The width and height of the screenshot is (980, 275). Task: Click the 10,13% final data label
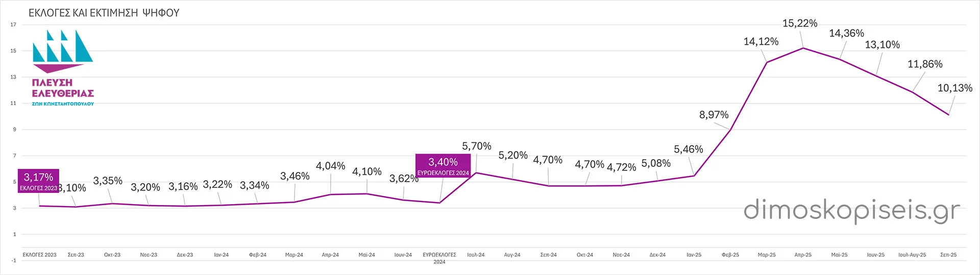click(954, 88)
